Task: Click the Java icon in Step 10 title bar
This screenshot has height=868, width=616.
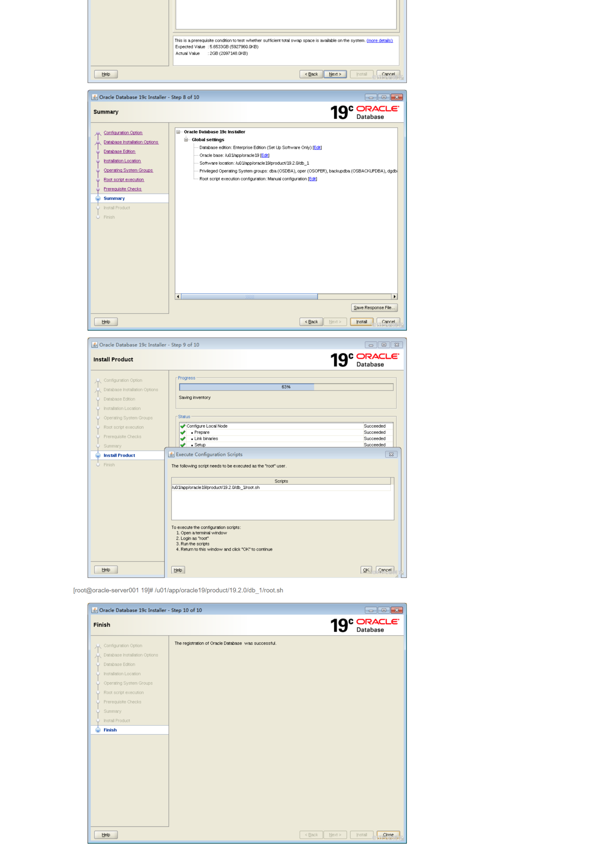Action: [95, 610]
